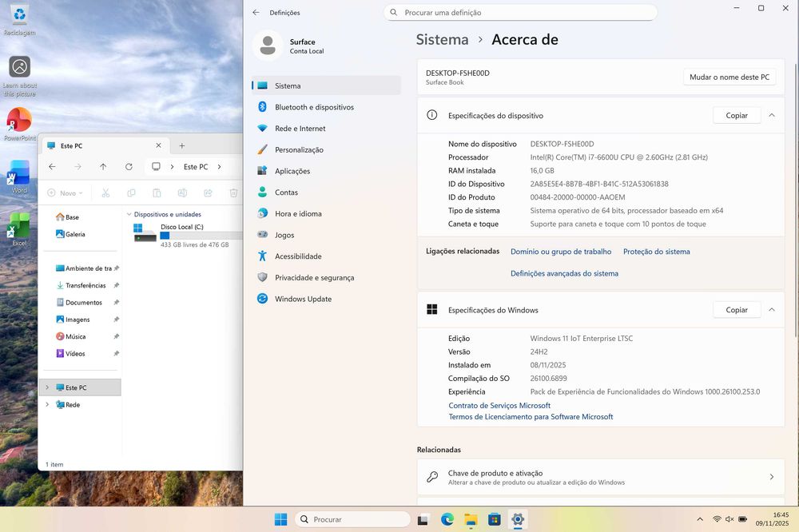
Task: Click the Acessibilidade figure icon
Action: pyautogui.click(x=262, y=256)
